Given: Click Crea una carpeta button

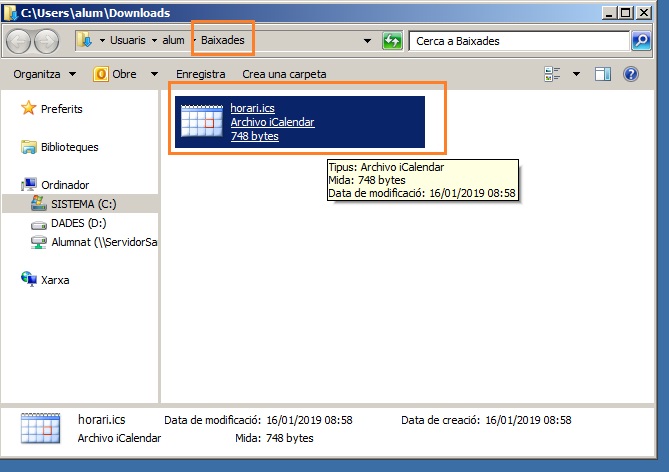Looking at the screenshot, I should [x=284, y=74].
